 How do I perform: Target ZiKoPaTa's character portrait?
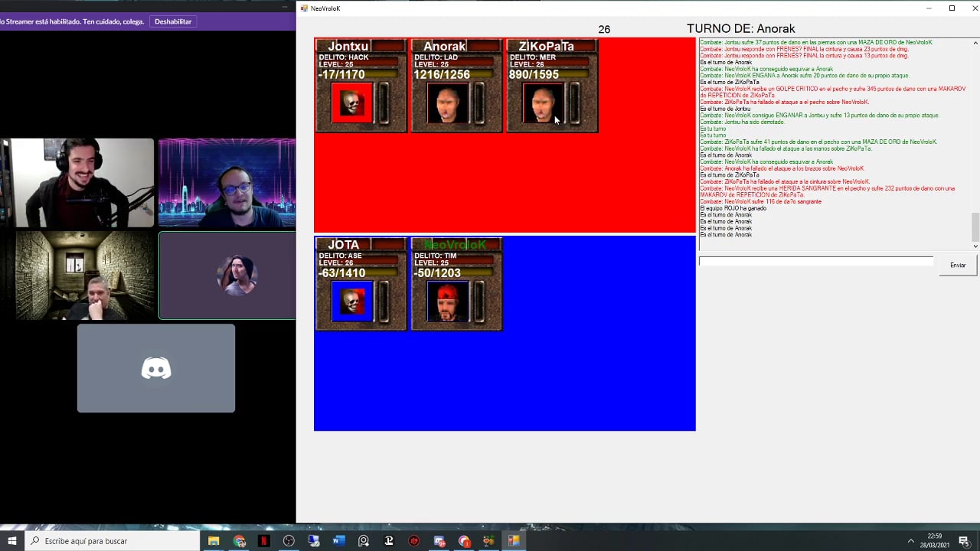click(542, 103)
